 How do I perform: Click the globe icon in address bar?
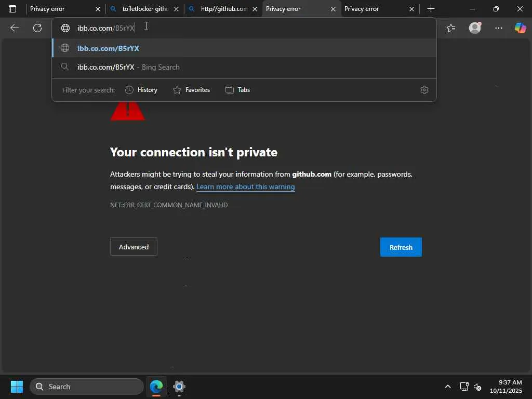[x=65, y=28]
